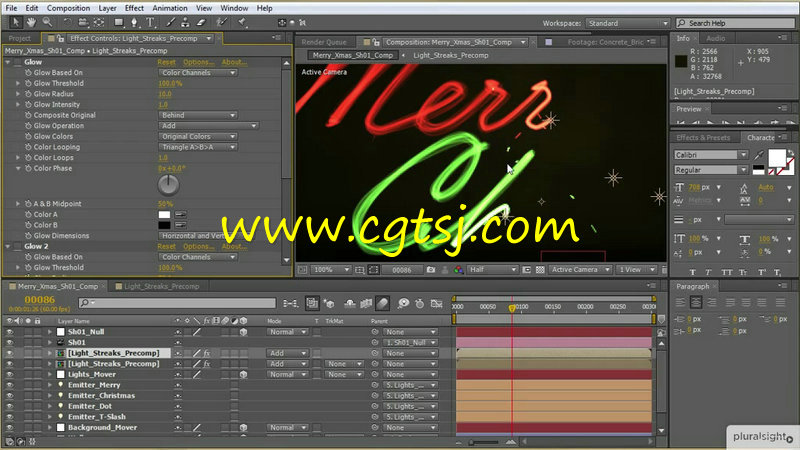
Task: Click the Merry_Xmas_Sh01_Comp breadcrumb button in viewer
Action: point(353,55)
